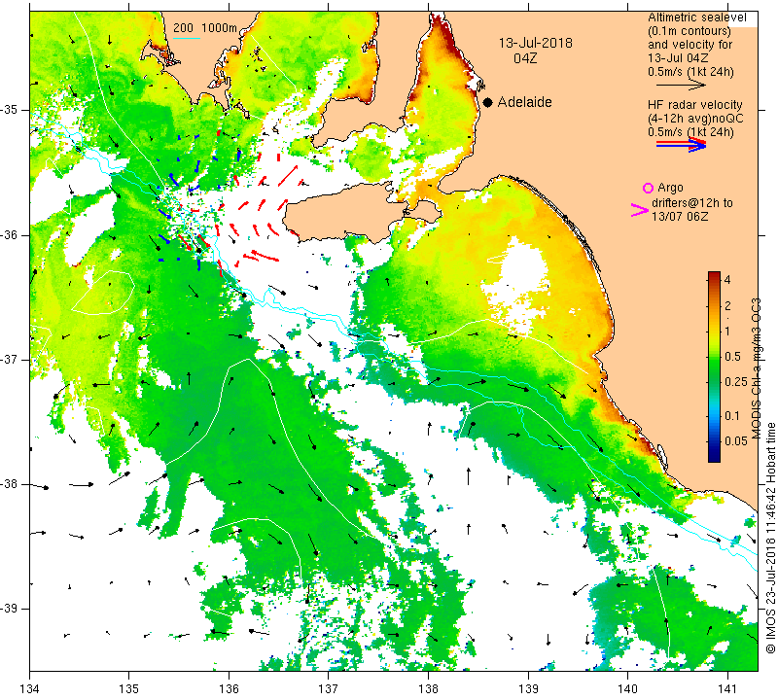The image size is (778, 700).
Task: Click latitude axis label '-35'
Action: point(10,110)
